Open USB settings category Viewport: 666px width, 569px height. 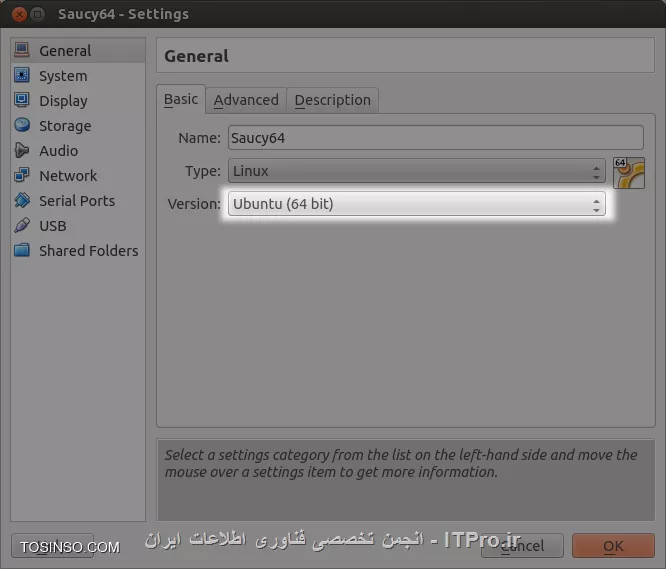click(x=78, y=225)
